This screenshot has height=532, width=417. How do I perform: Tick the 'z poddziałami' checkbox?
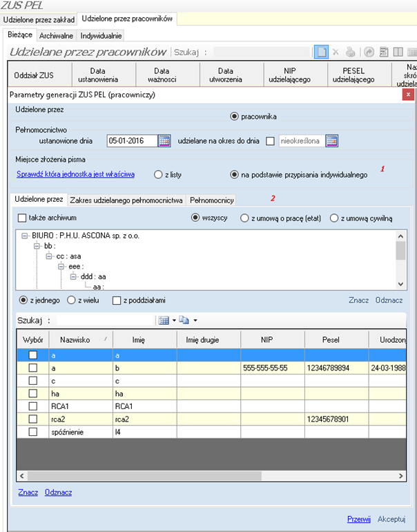click(117, 301)
